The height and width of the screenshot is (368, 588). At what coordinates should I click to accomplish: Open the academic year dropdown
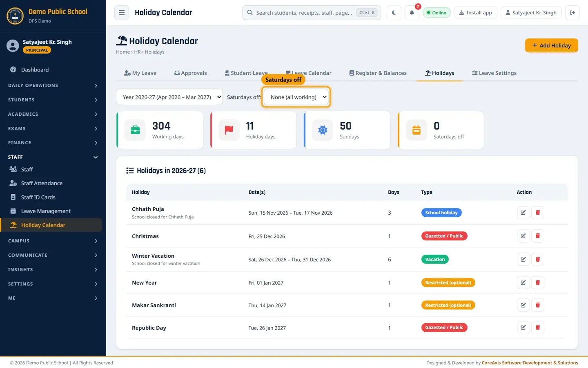tap(169, 97)
